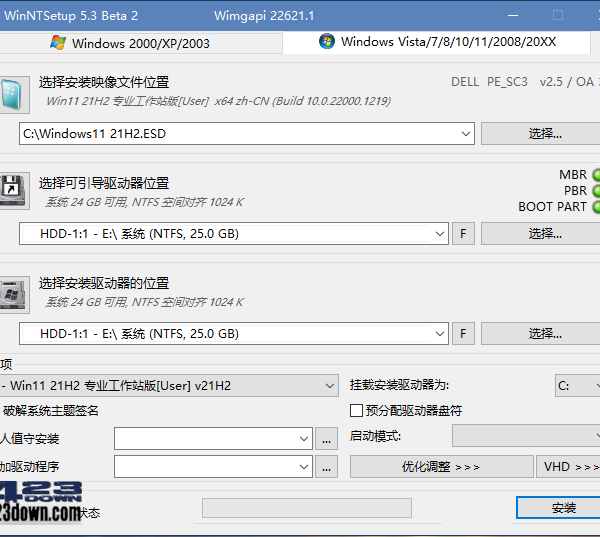This screenshot has width=600, height=537.
Task: Select the Windows Vista/7/8/10/11 tab
Action: [438, 42]
